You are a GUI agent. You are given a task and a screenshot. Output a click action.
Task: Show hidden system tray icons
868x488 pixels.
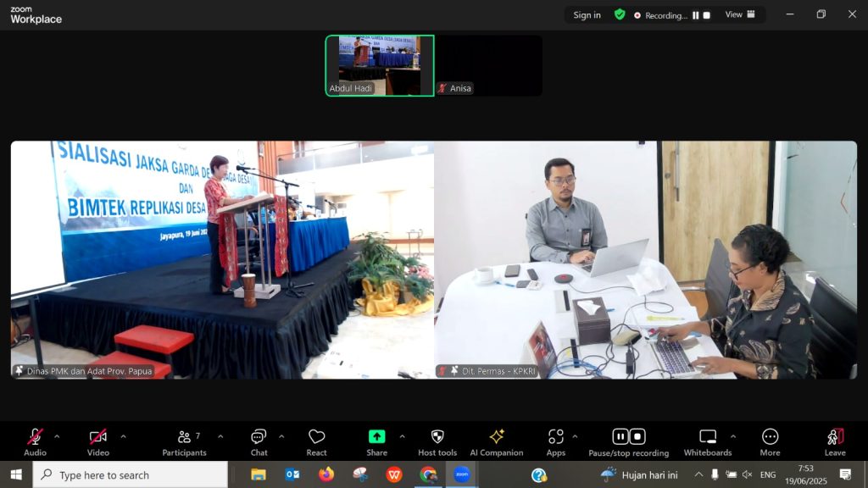(698, 474)
